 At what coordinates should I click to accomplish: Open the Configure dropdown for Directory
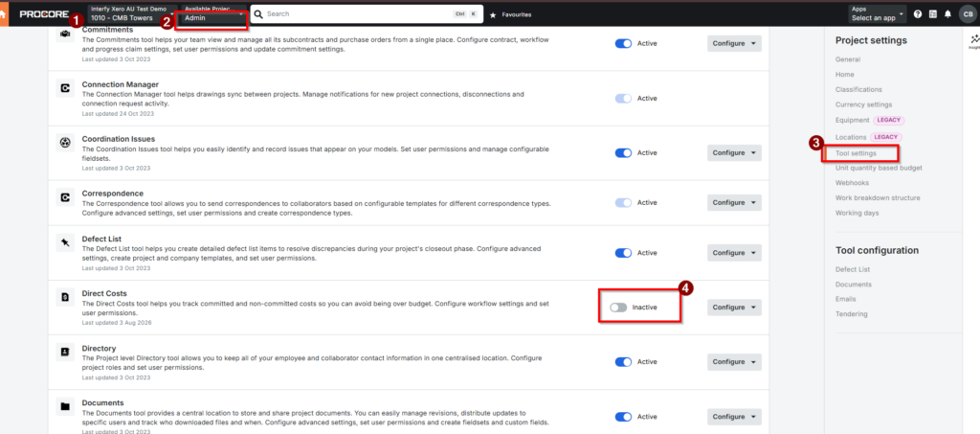734,361
